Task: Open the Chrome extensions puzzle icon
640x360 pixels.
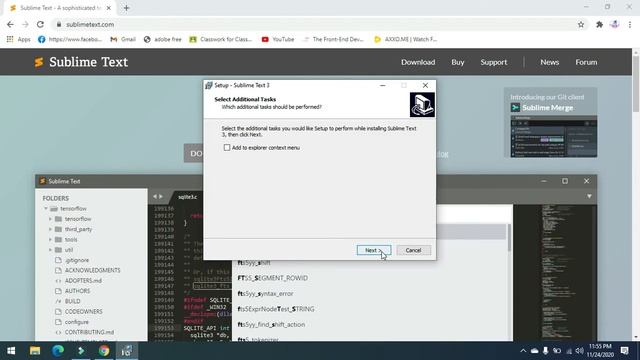Action: (599, 24)
